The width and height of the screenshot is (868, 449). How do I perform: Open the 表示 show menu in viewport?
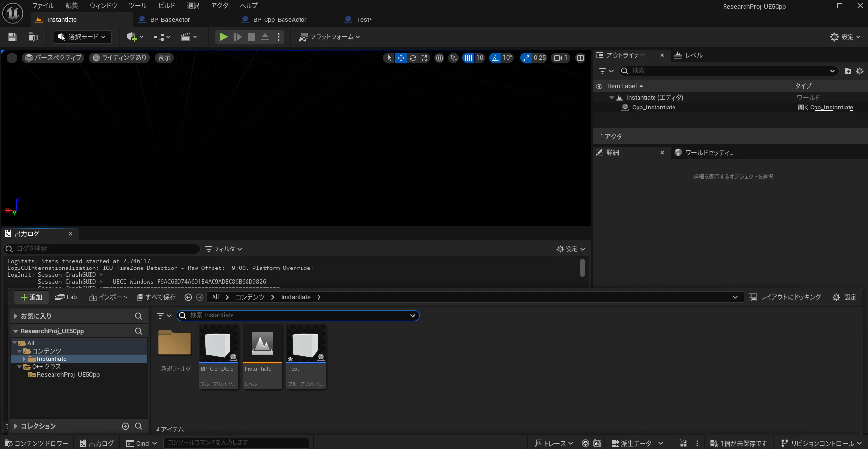click(x=164, y=58)
